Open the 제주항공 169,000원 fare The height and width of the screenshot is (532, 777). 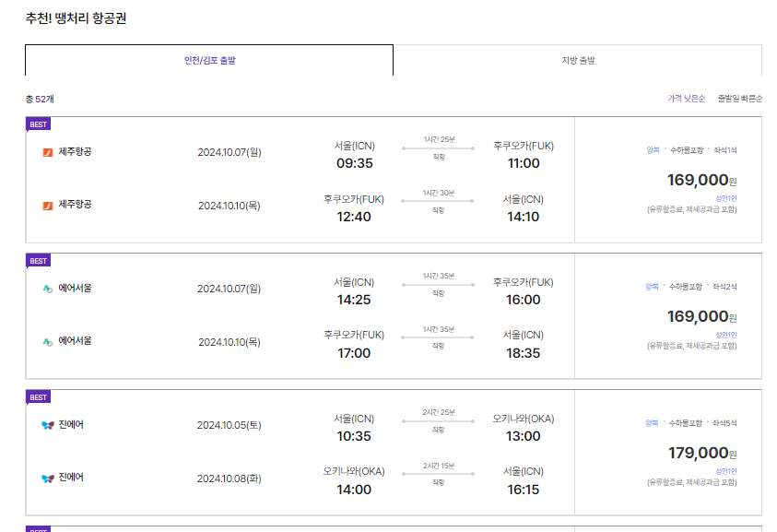pyautogui.click(x=698, y=180)
